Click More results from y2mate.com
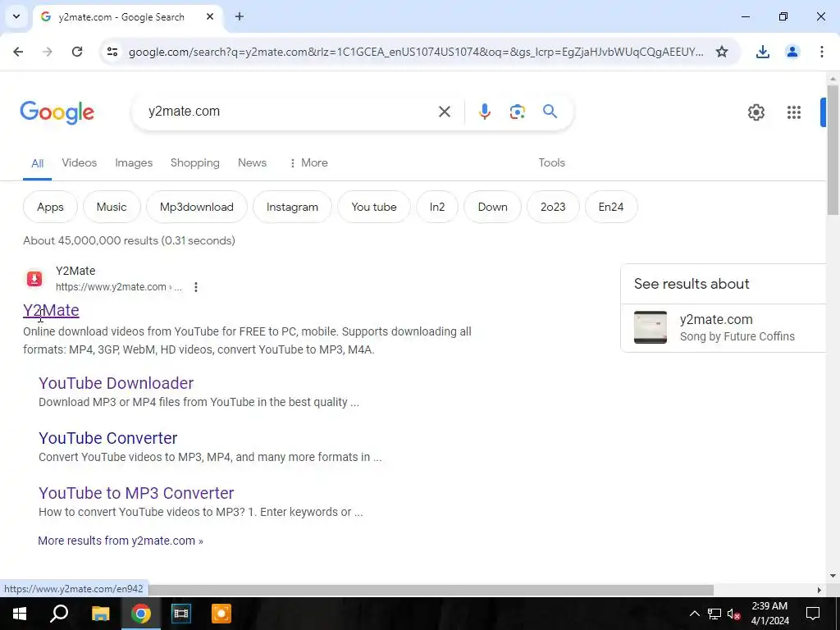The width and height of the screenshot is (840, 630). click(x=121, y=541)
